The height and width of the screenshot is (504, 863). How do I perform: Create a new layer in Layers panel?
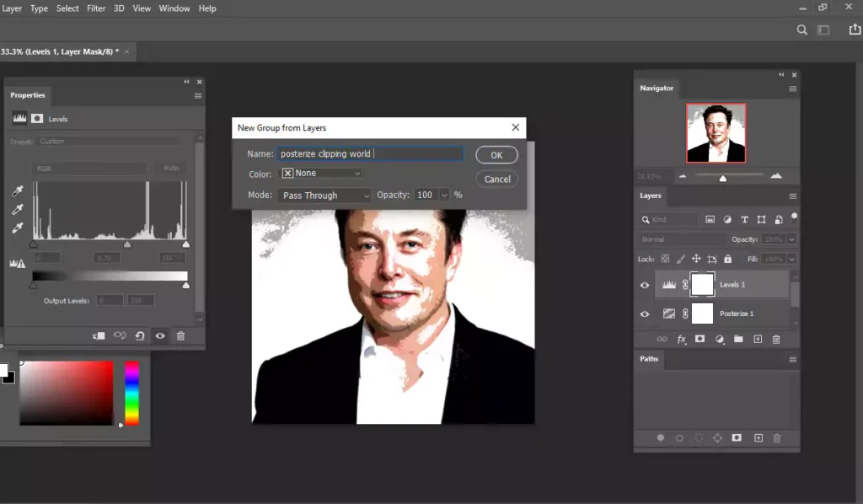758,339
